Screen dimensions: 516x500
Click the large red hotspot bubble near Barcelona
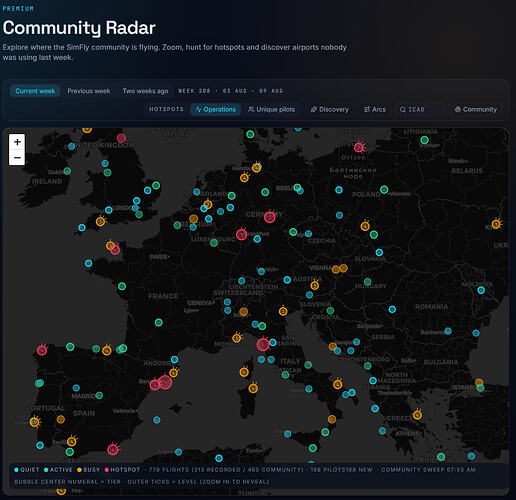coord(165,382)
